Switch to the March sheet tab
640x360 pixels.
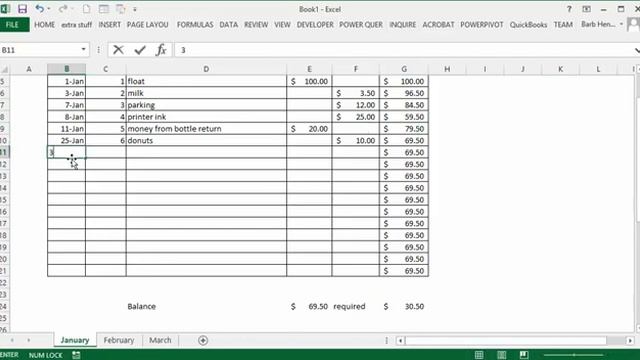[x=160, y=340]
